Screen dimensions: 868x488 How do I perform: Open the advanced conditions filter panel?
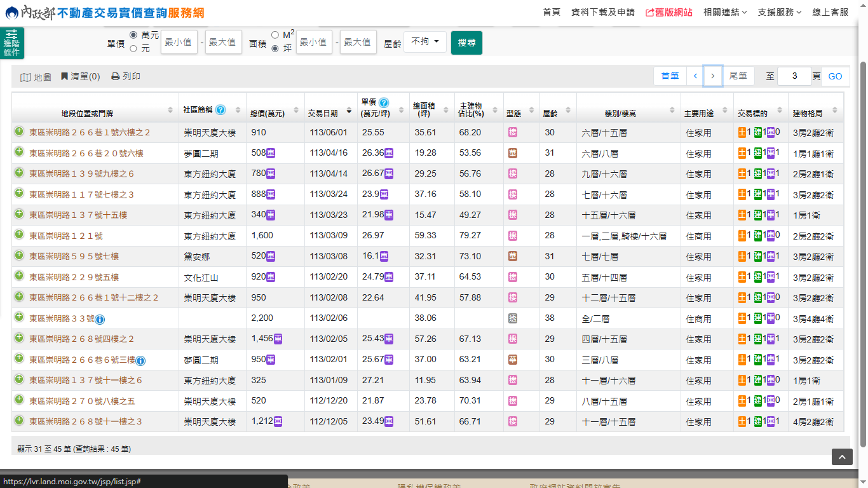(11, 43)
